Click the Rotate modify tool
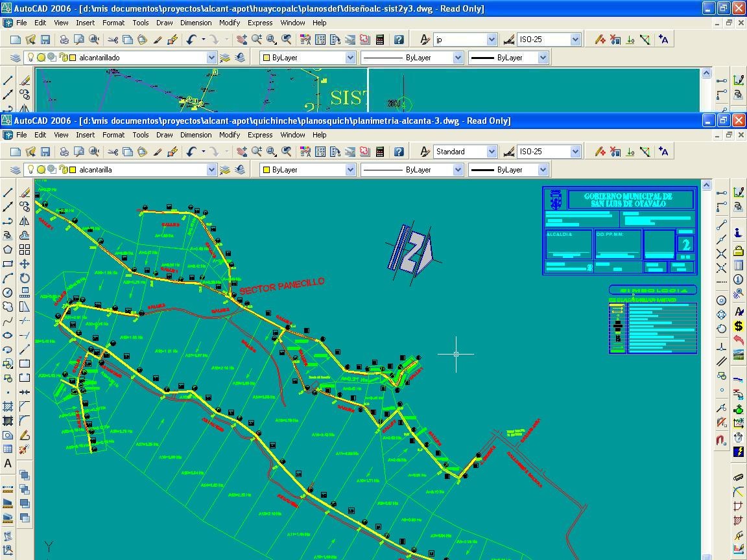Image resolution: width=747 pixels, height=560 pixels. point(25,278)
